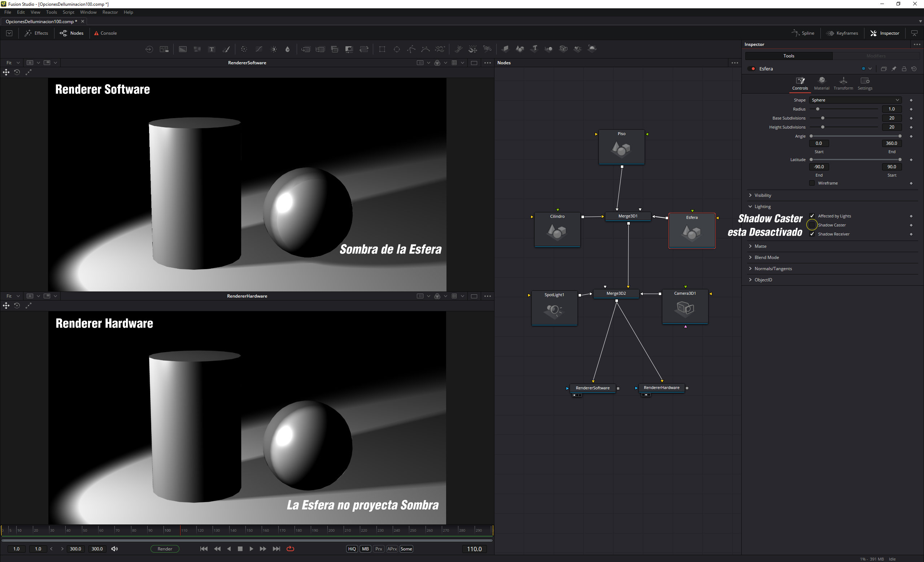The height and width of the screenshot is (562, 924).
Task: Select the Text+ tool in toolbar
Action: (x=212, y=49)
